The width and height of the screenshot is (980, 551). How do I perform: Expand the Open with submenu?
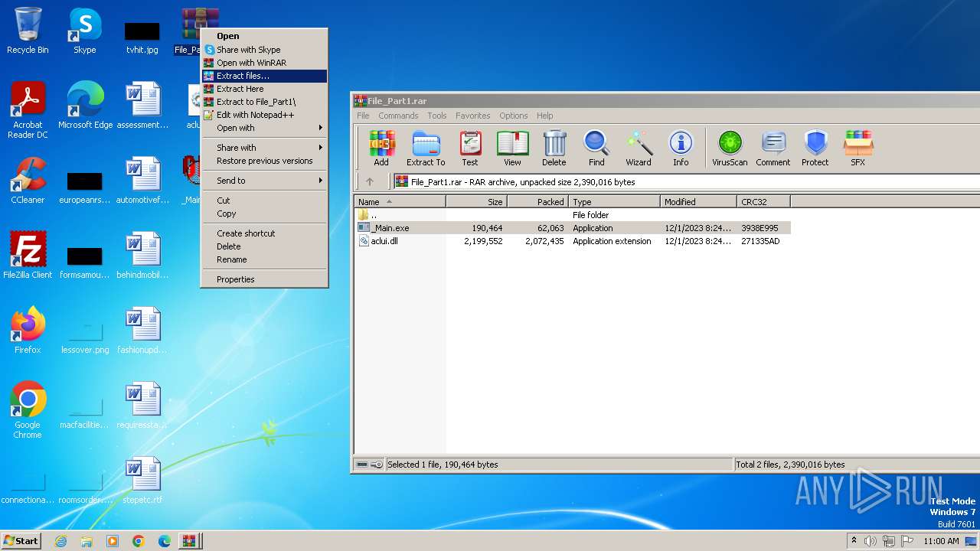(264, 128)
